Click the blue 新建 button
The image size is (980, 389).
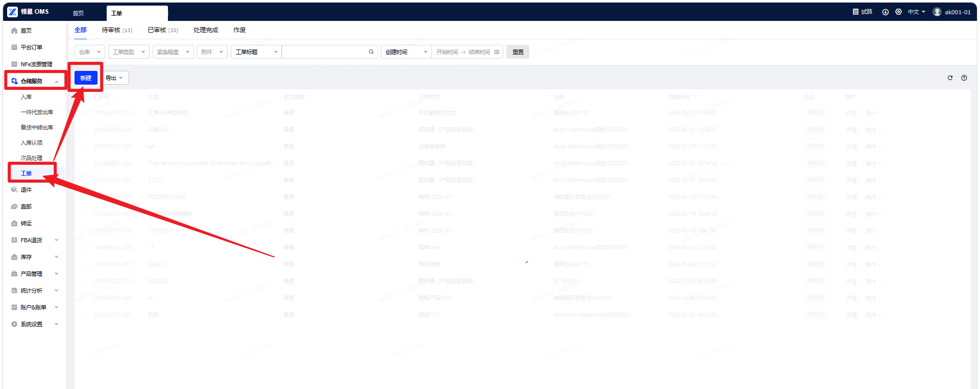86,78
